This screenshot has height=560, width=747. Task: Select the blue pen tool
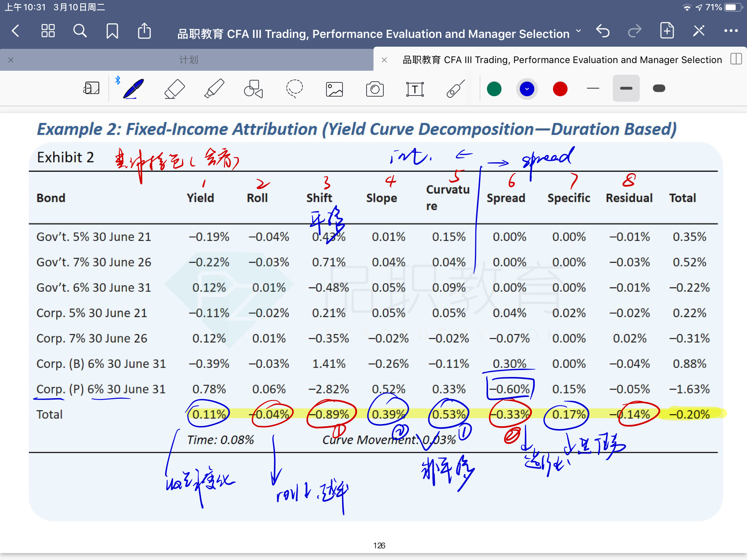133,89
